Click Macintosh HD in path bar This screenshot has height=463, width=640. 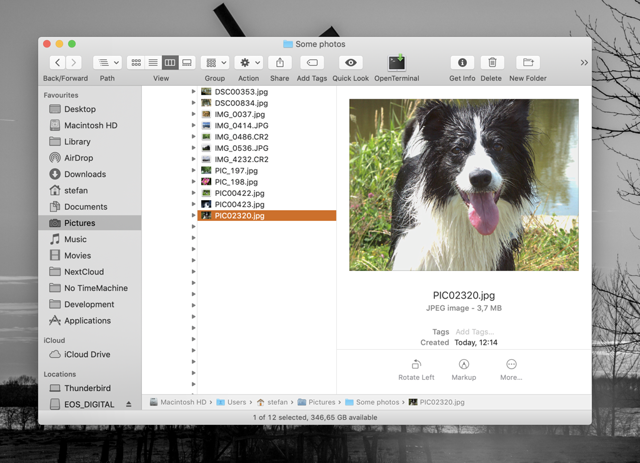178,402
